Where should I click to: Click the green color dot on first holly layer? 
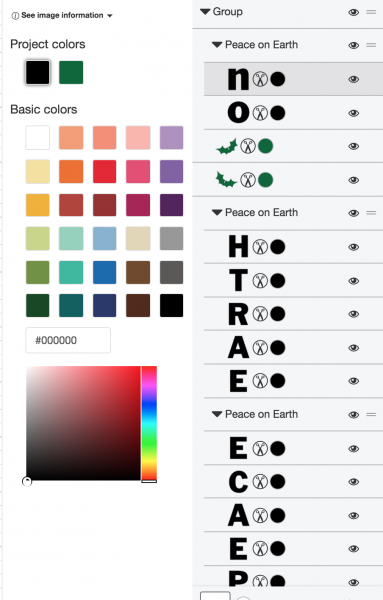point(265,146)
